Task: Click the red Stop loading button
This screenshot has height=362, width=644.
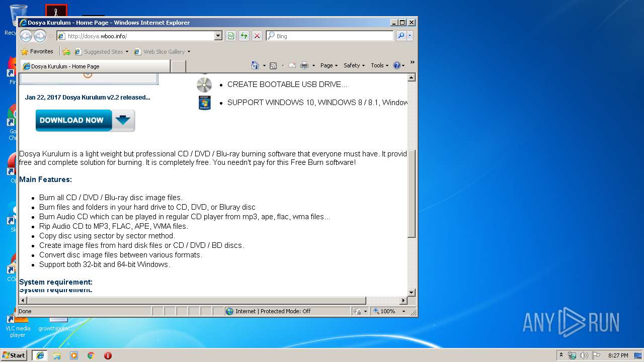Action: [257, 36]
